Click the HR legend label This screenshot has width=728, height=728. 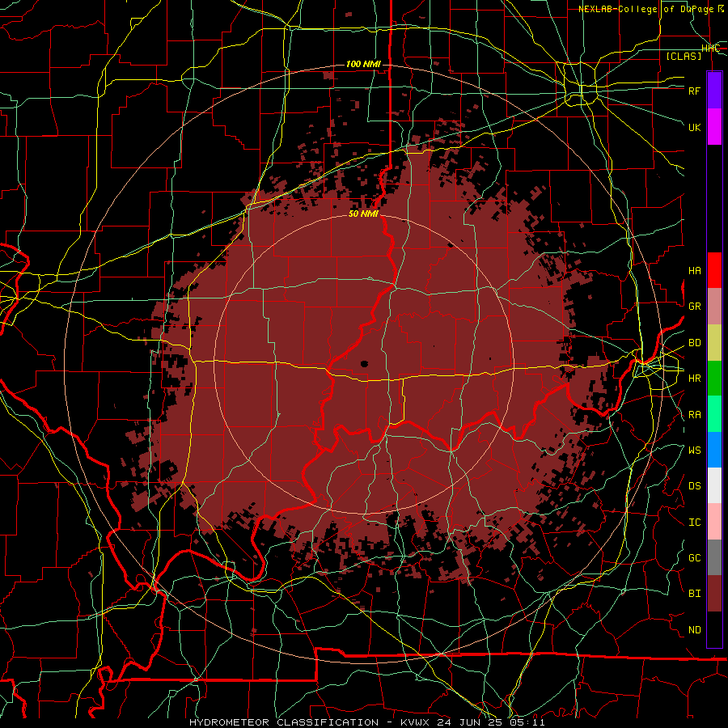click(x=694, y=379)
